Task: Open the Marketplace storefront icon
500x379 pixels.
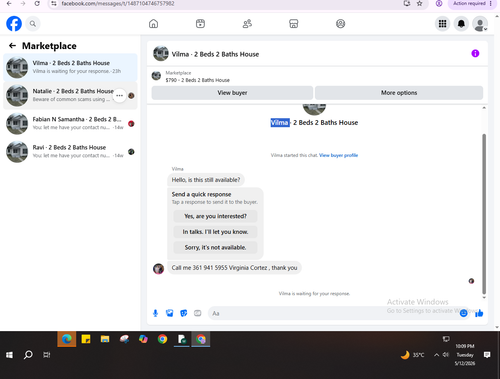Action: pos(294,24)
